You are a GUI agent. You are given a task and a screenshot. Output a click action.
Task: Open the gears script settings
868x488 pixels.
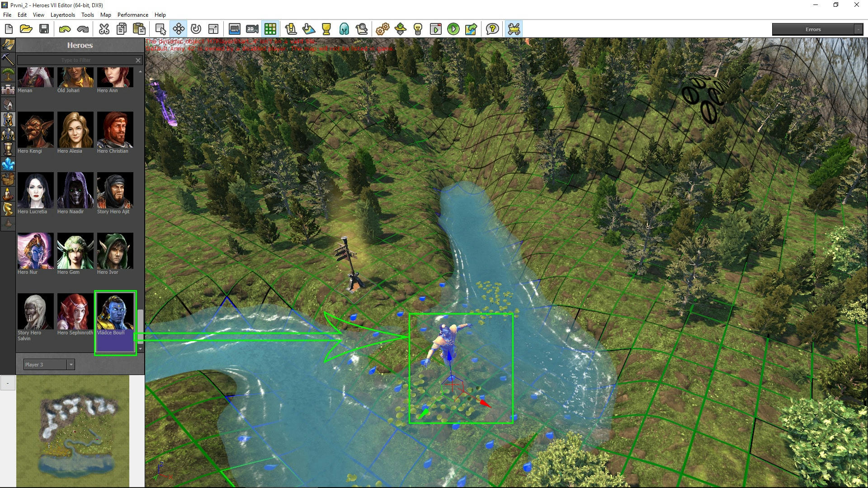[x=382, y=29]
